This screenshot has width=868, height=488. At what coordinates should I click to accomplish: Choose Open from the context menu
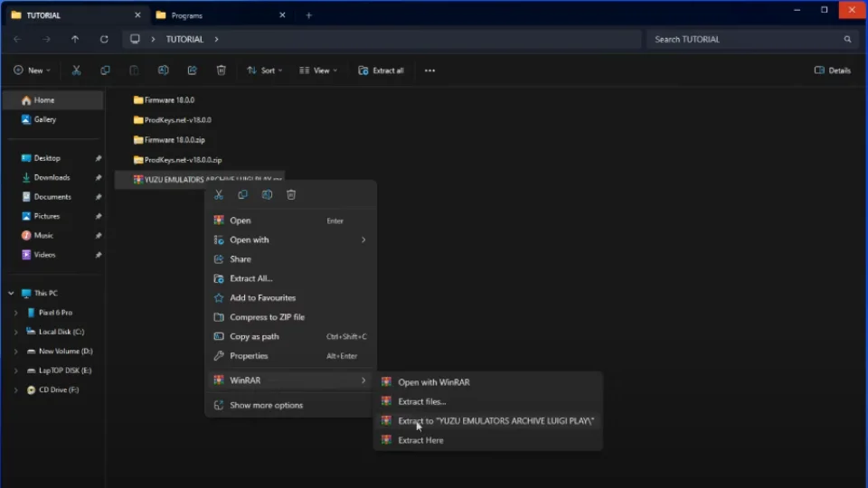point(290,221)
